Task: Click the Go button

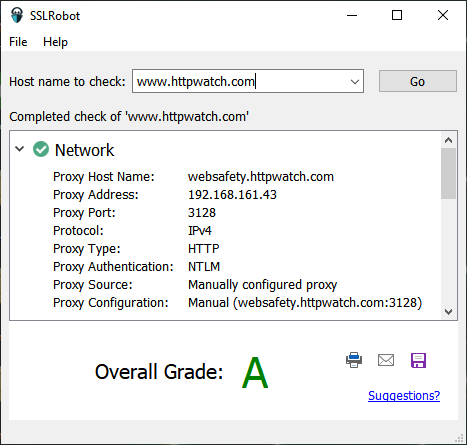Action: [x=418, y=81]
